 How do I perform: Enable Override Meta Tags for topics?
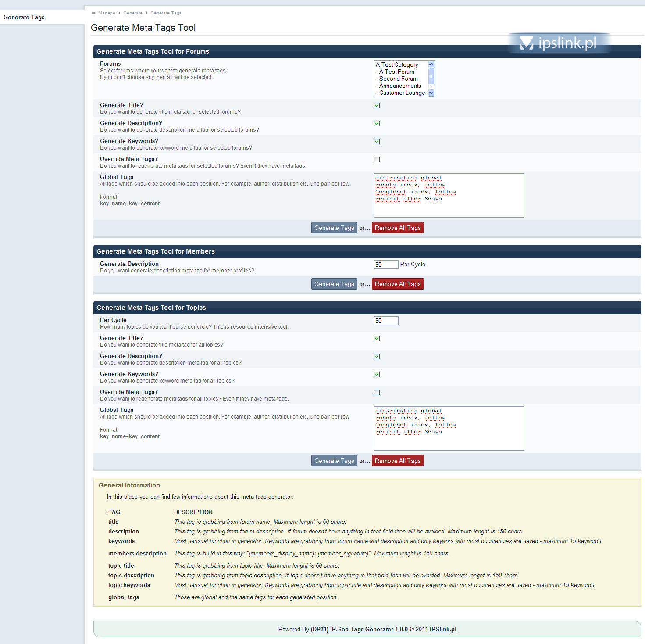tap(377, 393)
